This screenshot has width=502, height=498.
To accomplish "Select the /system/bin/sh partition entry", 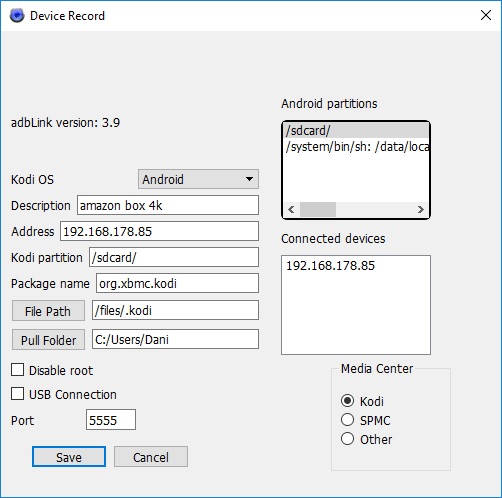I will [x=356, y=147].
